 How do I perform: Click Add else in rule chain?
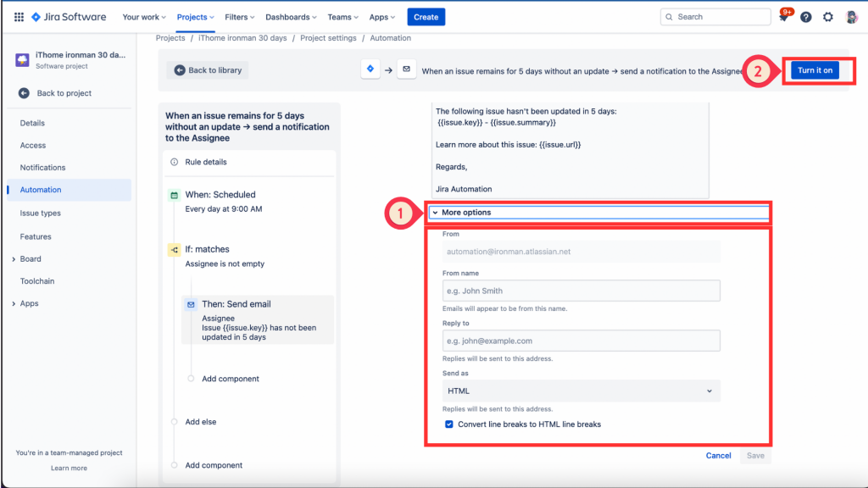200,422
